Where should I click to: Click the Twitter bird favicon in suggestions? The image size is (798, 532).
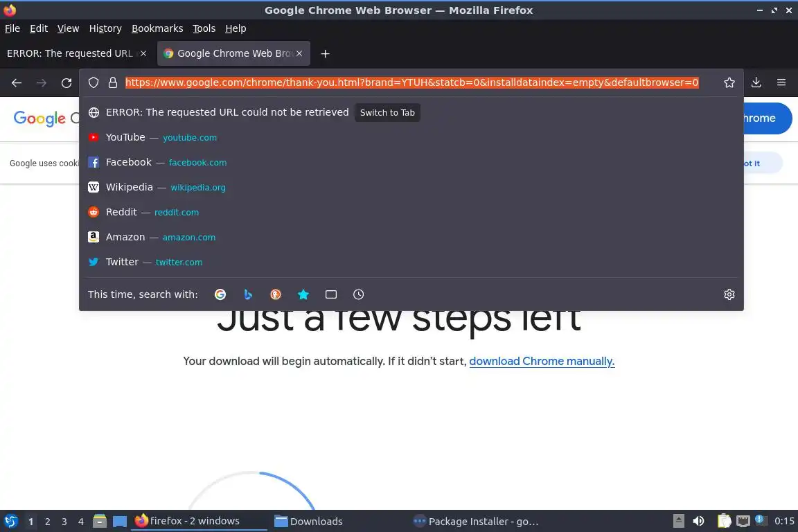click(93, 262)
